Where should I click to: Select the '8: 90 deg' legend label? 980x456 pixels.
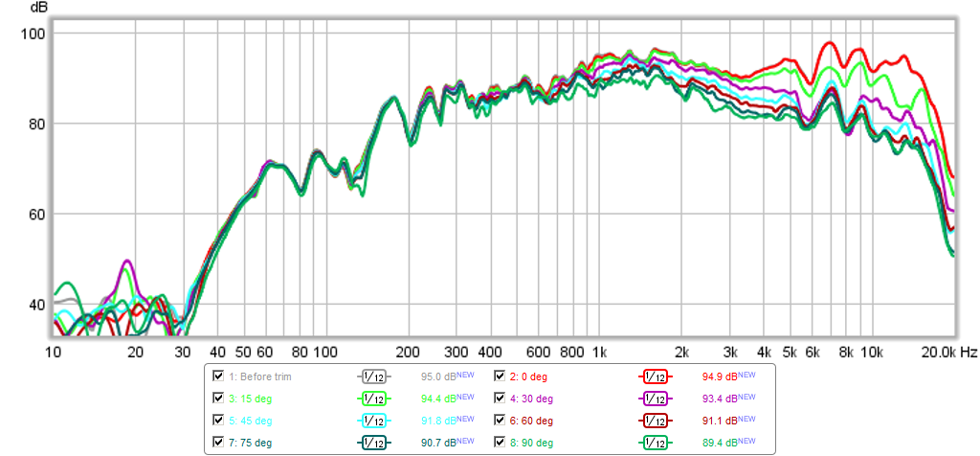(x=531, y=443)
